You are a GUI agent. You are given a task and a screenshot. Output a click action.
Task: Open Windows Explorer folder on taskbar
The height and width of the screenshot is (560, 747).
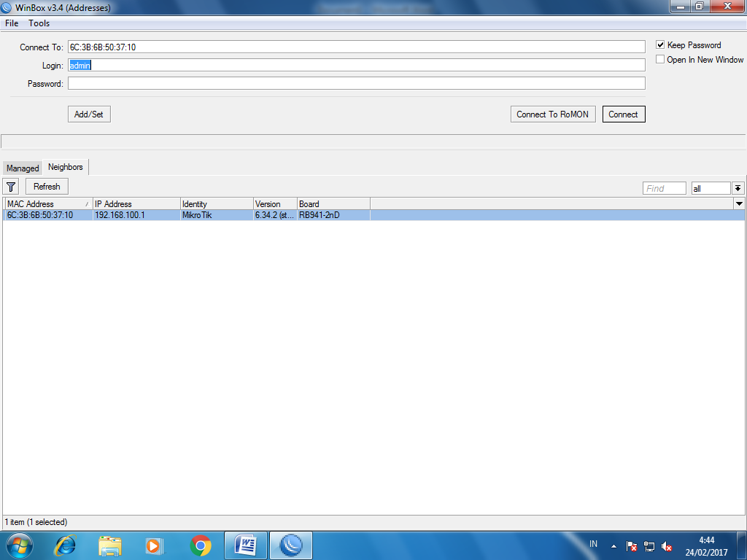pos(110,545)
